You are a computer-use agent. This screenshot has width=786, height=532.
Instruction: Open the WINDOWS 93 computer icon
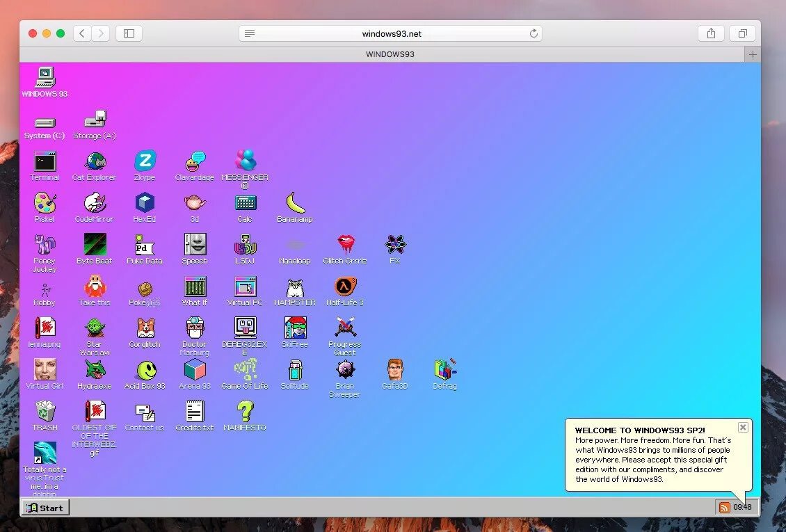45,78
